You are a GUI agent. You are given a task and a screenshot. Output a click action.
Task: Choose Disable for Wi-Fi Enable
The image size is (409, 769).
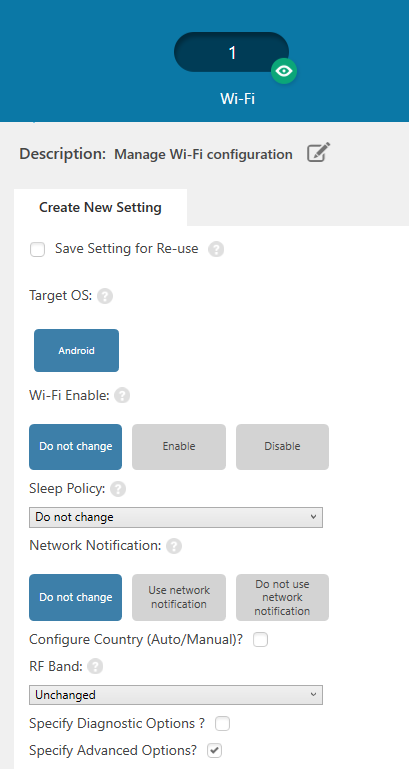click(x=282, y=447)
